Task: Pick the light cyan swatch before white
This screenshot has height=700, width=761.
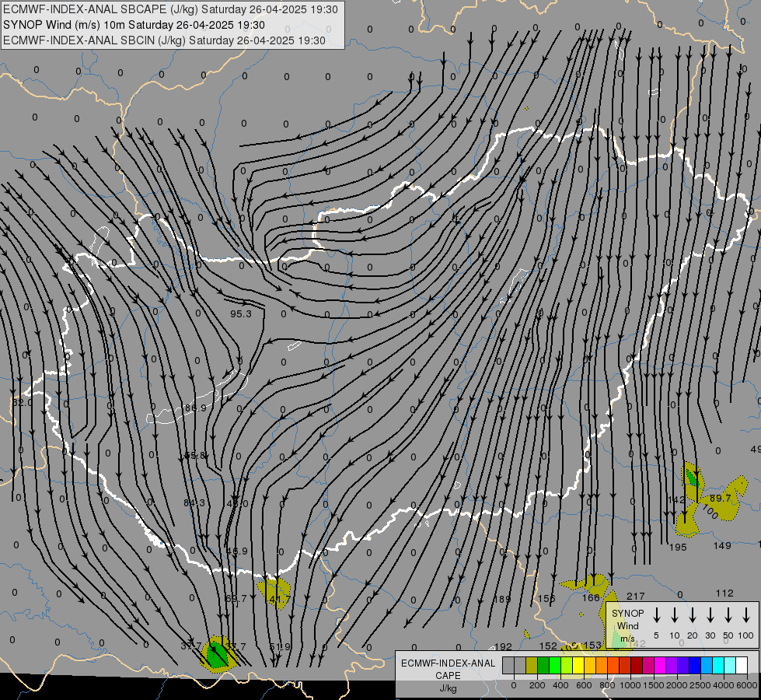Action: point(730,666)
